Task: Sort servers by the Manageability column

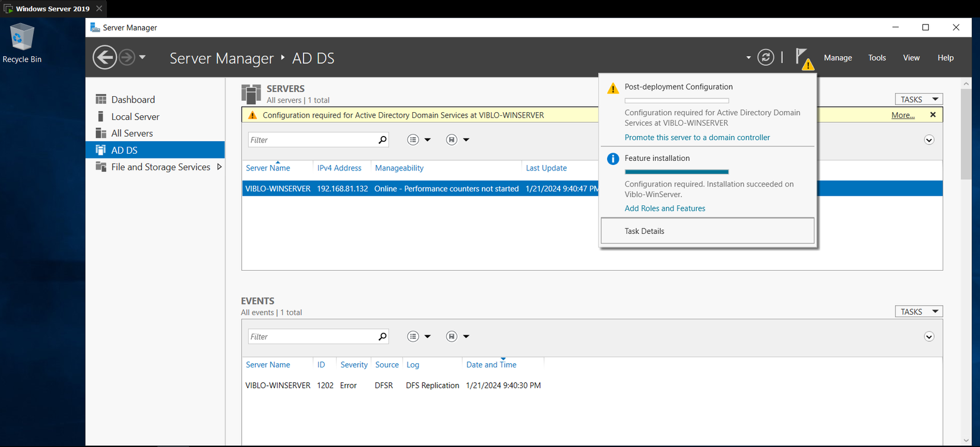Action: [x=399, y=168]
